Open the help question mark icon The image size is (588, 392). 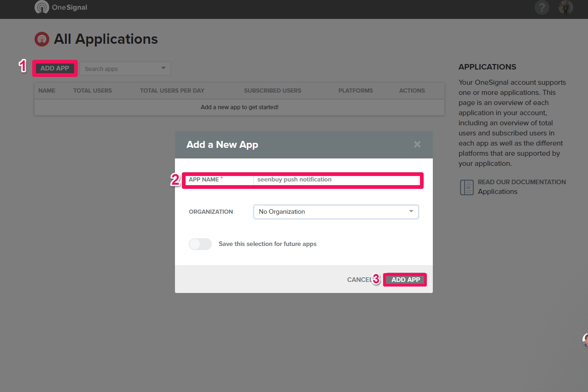[542, 7]
